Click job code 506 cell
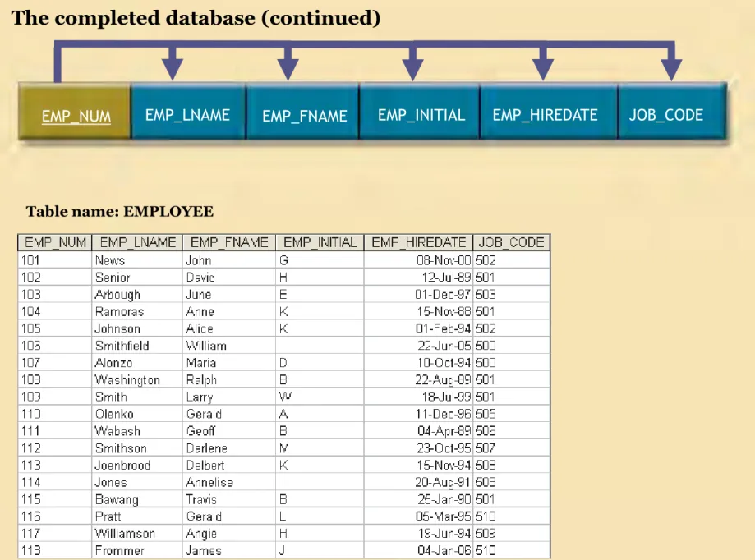This screenshot has height=560, width=755. click(x=511, y=431)
